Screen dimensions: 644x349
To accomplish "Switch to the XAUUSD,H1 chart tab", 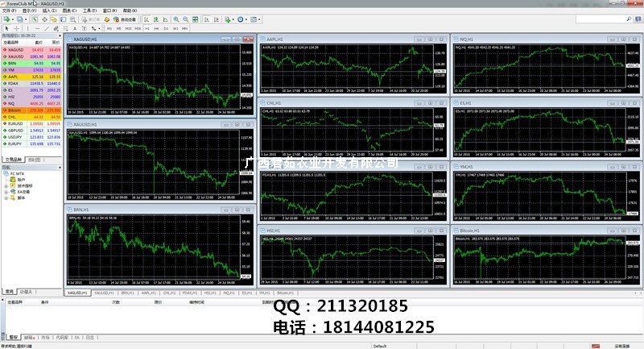I will point(104,293).
